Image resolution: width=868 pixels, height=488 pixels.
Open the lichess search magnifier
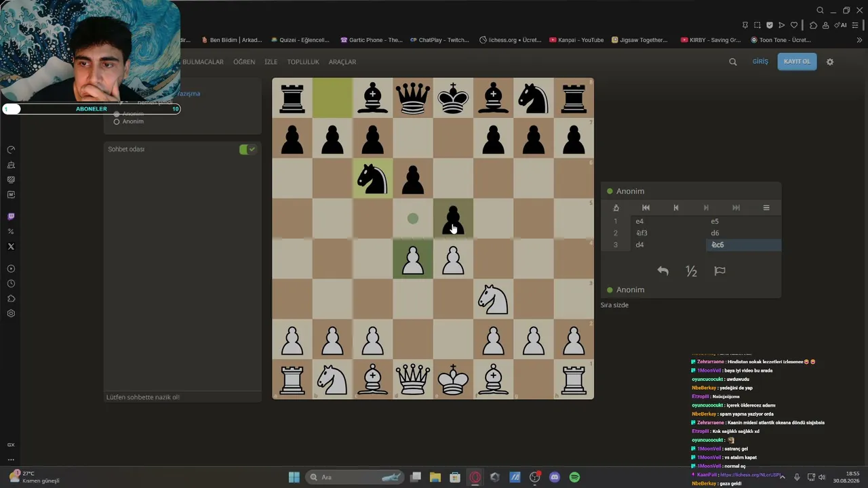(x=733, y=62)
